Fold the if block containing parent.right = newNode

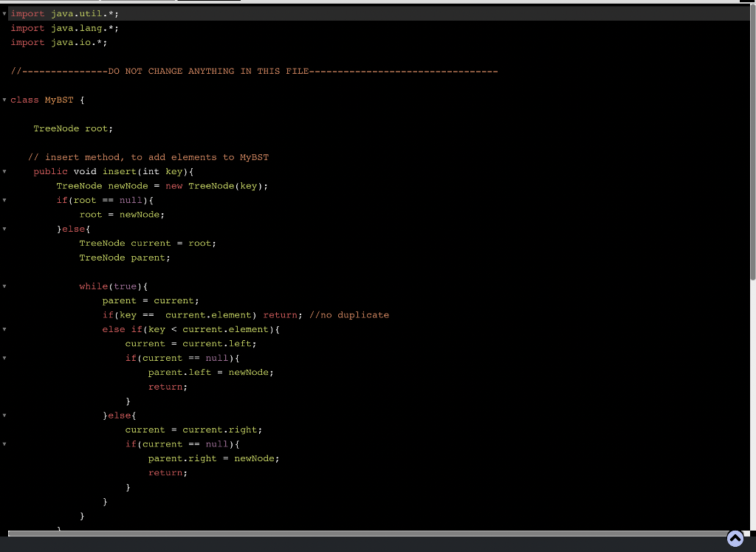click(4, 444)
